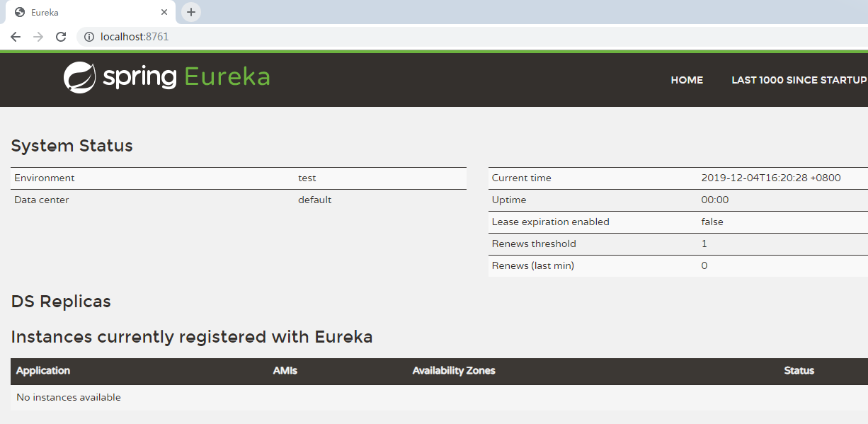Click the data center value 'default'
This screenshot has width=868, height=424.
[x=315, y=200]
